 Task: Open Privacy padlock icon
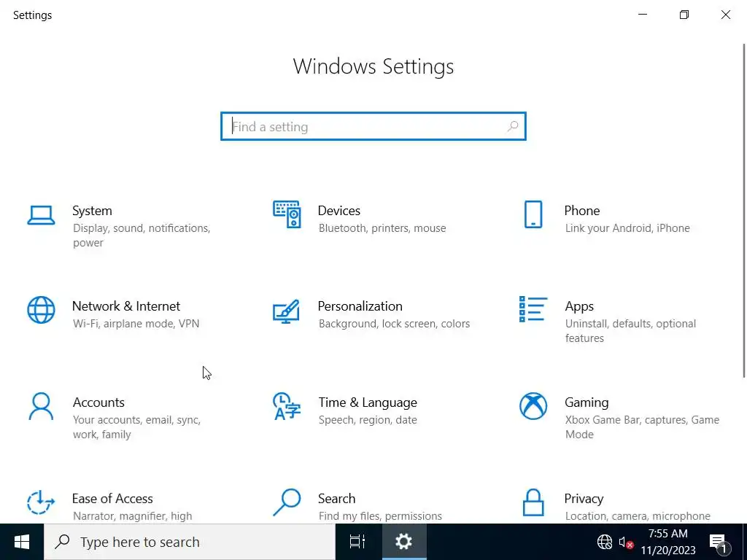point(533,502)
